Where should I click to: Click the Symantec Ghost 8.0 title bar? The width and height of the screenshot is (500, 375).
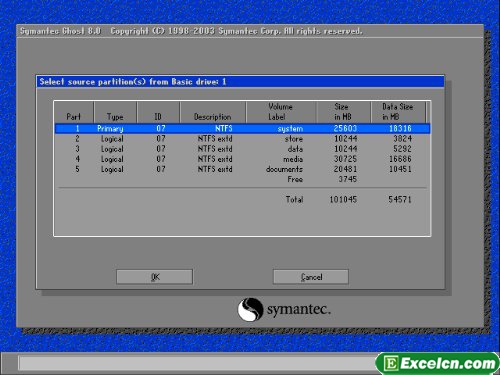[x=250, y=31]
